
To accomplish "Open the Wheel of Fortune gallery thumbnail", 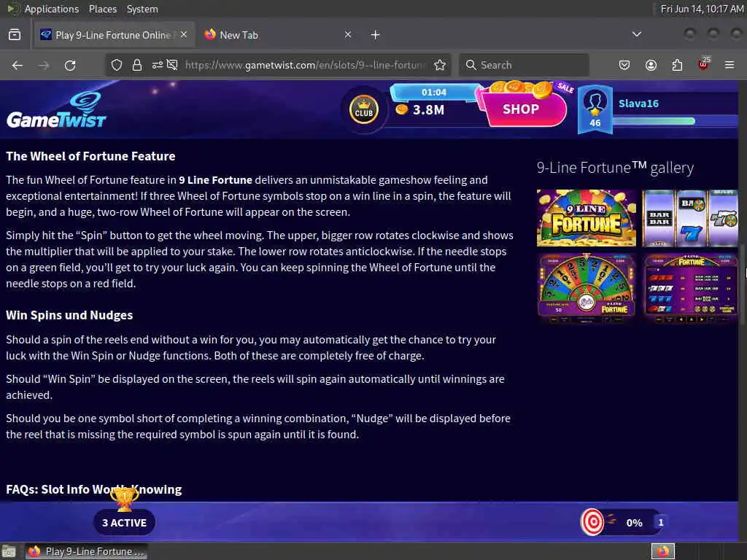I will tap(587, 289).
